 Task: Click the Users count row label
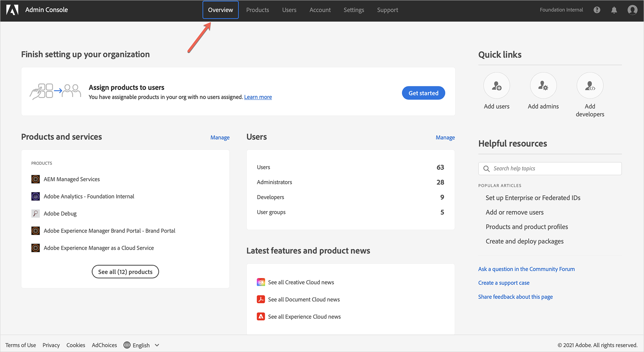[x=263, y=167]
